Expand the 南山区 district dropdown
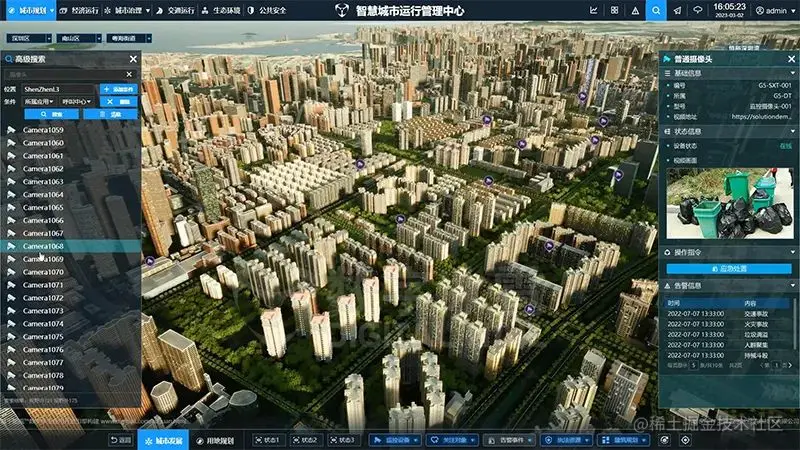Viewport: 800px width, 450px height. point(79,38)
